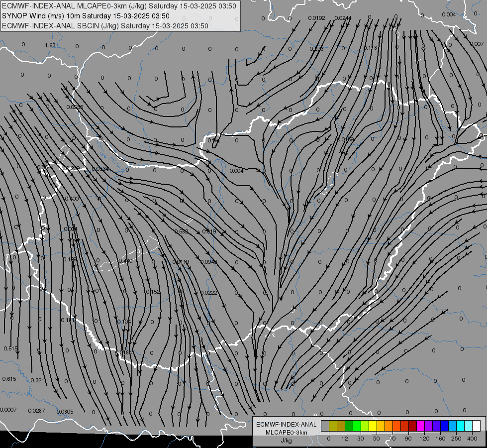The width and height of the screenshot is (487, 448).
Task: Click the map value 0.582
Action: (x=181, y=231)
